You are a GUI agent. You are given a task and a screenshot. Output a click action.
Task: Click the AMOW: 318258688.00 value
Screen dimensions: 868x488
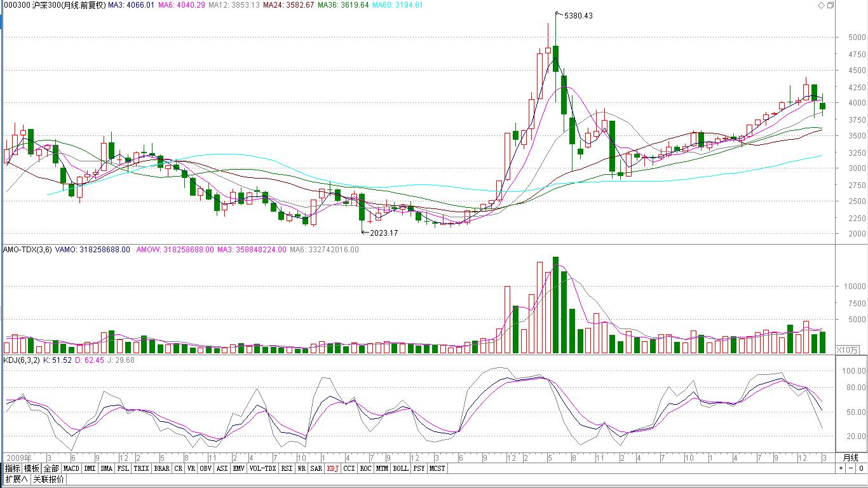pos(175,250)
